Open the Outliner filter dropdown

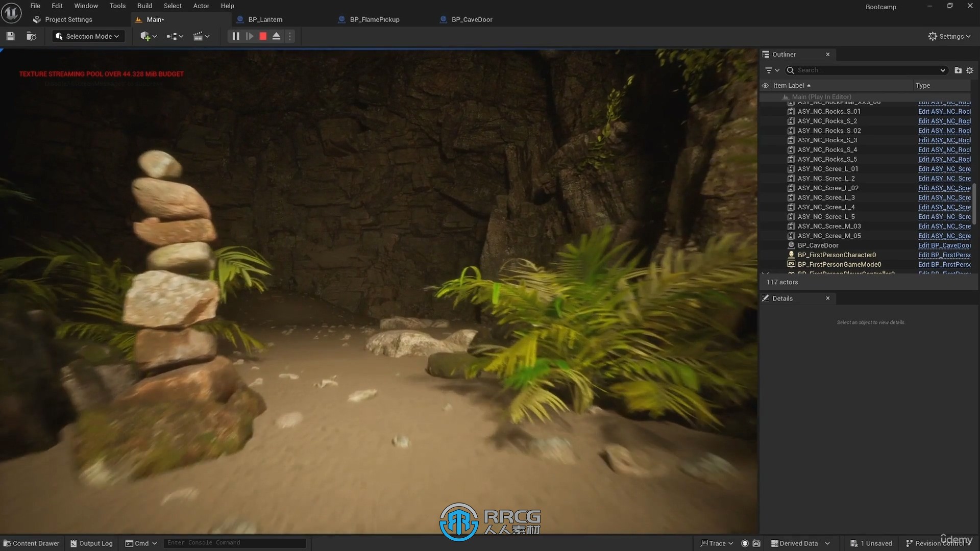tap(772, 70)
